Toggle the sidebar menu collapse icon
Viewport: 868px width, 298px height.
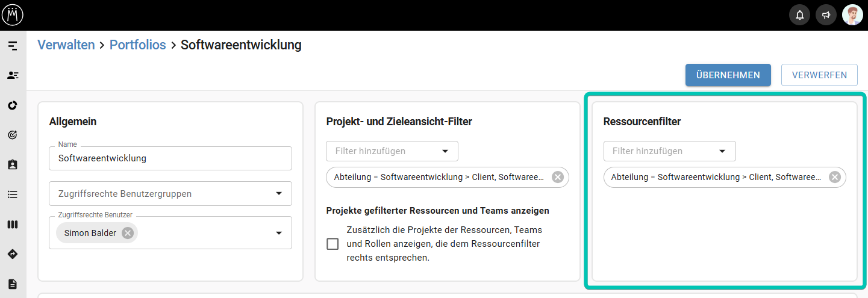[13, 46]
